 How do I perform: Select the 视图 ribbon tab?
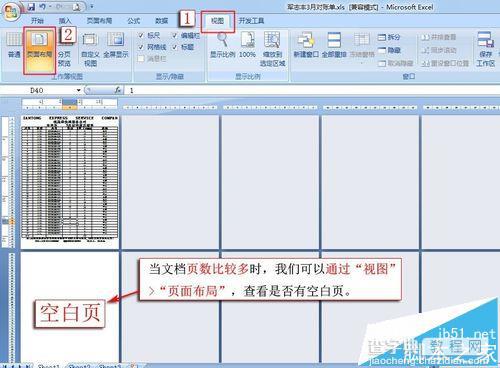218,21
